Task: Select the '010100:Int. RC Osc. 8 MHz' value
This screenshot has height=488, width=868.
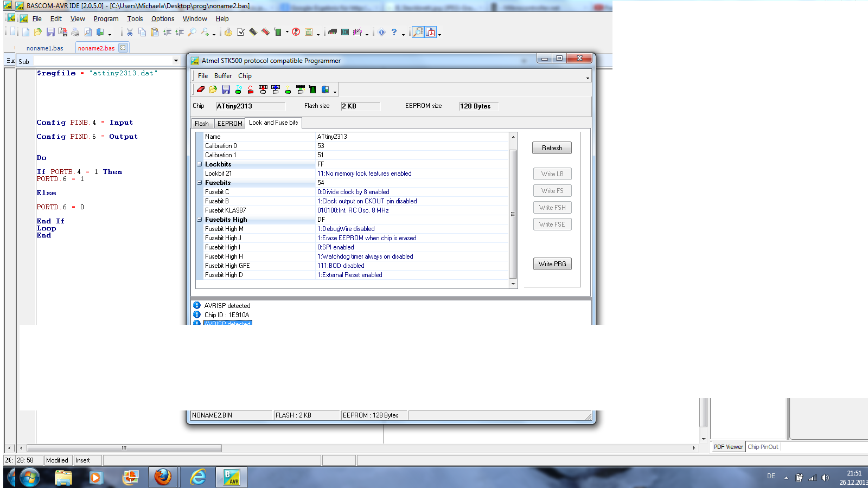Action: tap(353, 210)
